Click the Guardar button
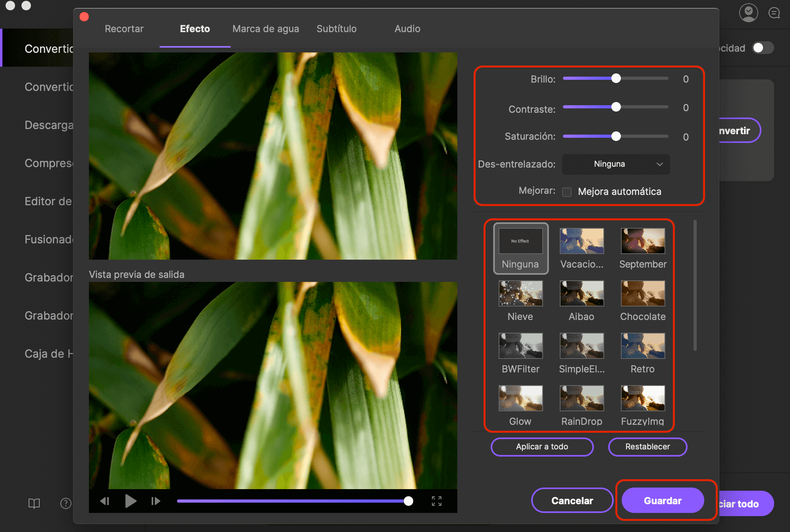This screenshot has width=790, height=532. 662,501
